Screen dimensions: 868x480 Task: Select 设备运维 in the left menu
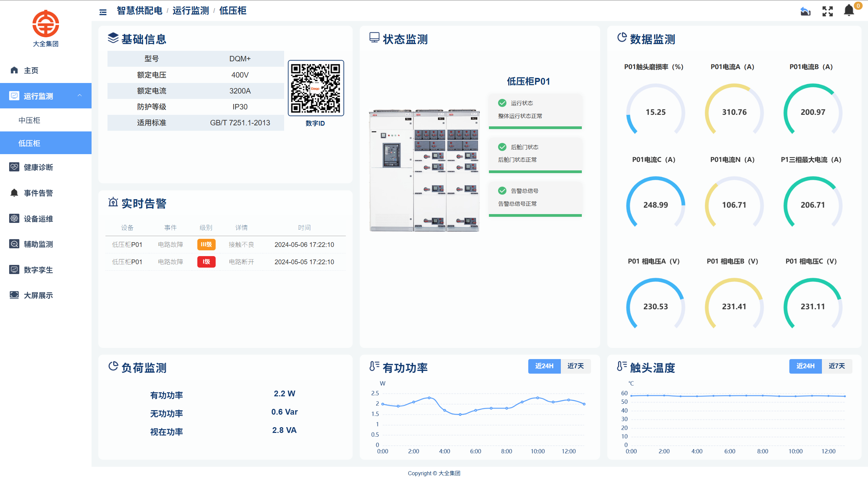click(x=38, y=218)
